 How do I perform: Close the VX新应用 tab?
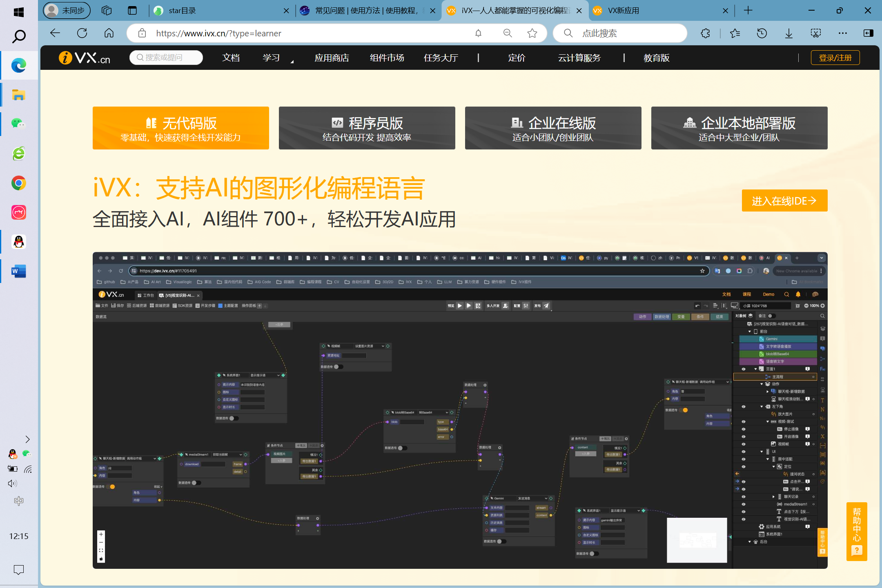click(725, 11)
